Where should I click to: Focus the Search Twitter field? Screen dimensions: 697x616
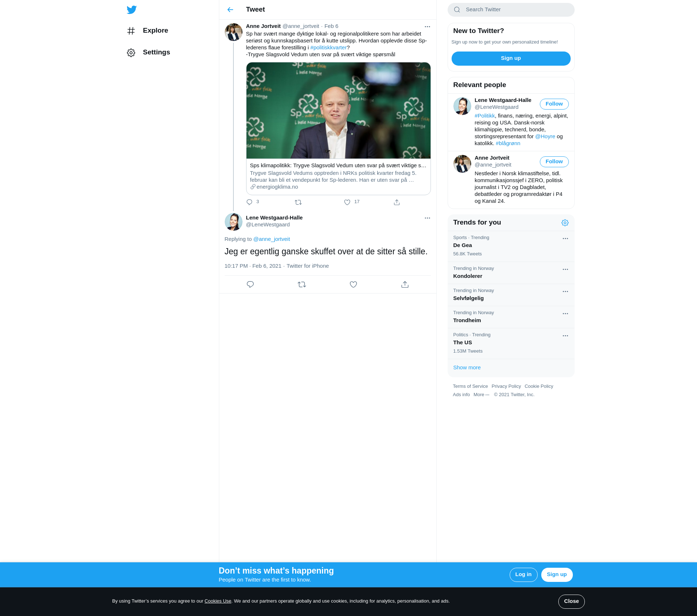(x=511, y=10)
